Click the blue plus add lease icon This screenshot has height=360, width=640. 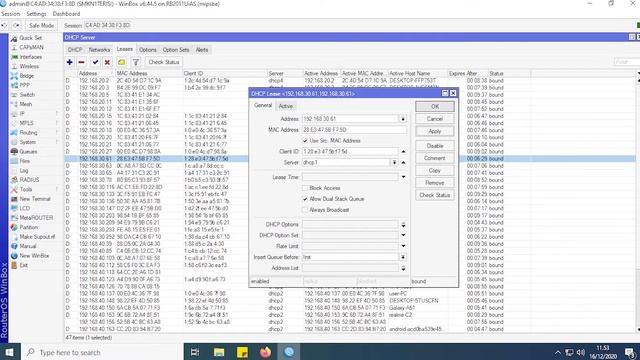[70, 62]
